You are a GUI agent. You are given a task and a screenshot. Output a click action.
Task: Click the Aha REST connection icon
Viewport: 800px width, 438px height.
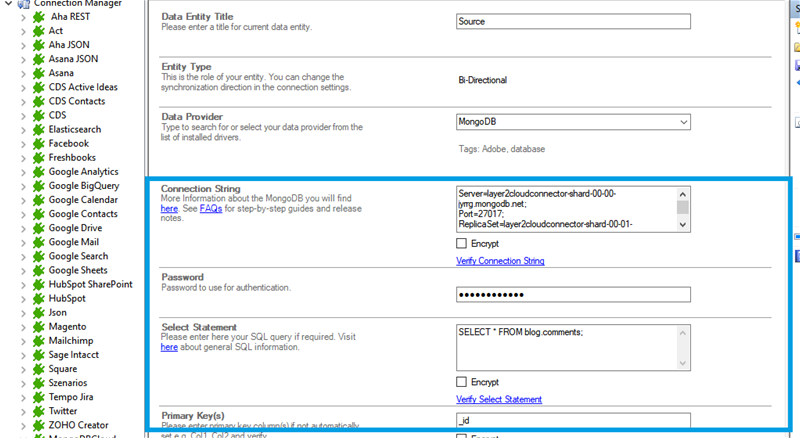(x=38, y=17)
